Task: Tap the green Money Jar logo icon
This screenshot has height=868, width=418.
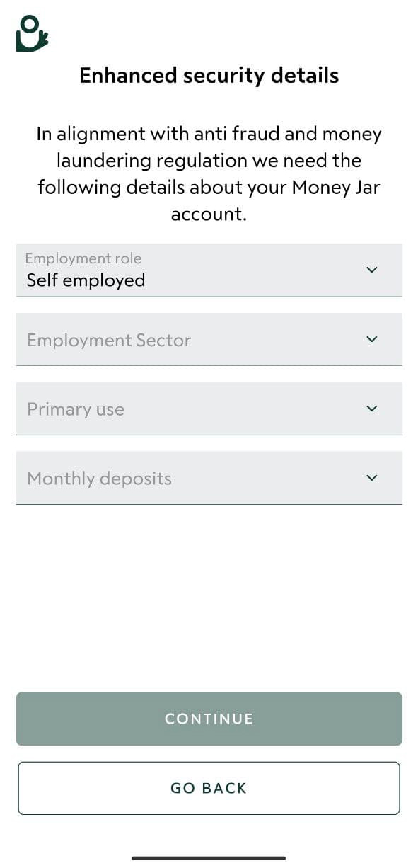Action: click(32, 33)
